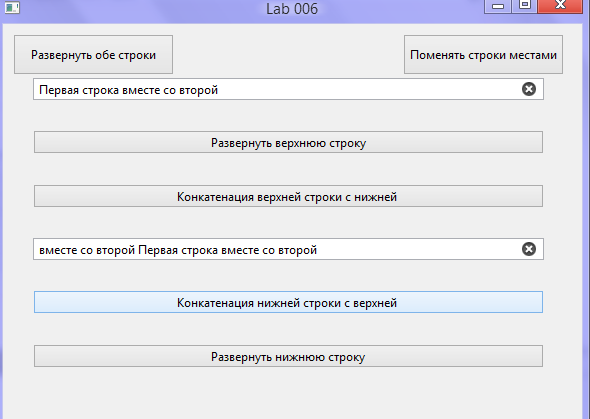Minimize the Lab 006 window
The width and height of the screenshot is (590, 419).
click(x=497, y=6)
